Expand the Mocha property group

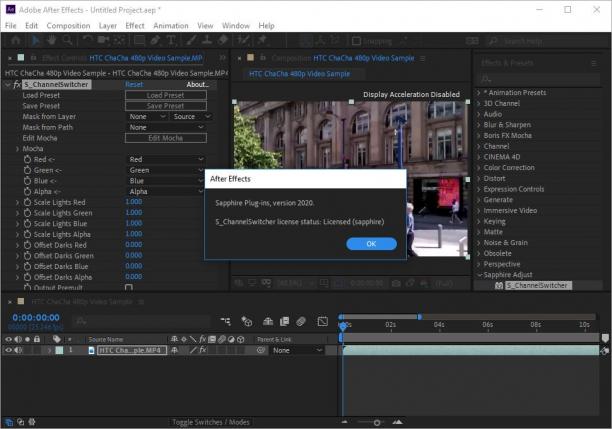(x=17, y=149)
